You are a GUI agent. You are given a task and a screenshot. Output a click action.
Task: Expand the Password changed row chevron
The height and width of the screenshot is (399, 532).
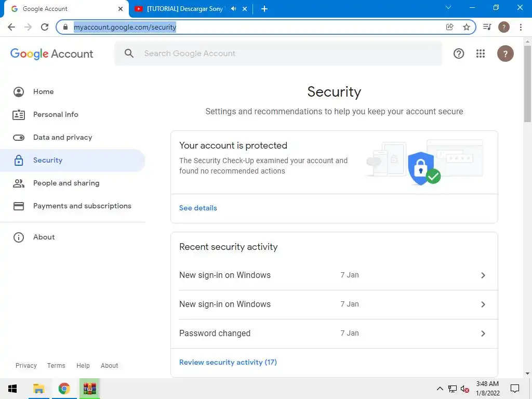483,334
